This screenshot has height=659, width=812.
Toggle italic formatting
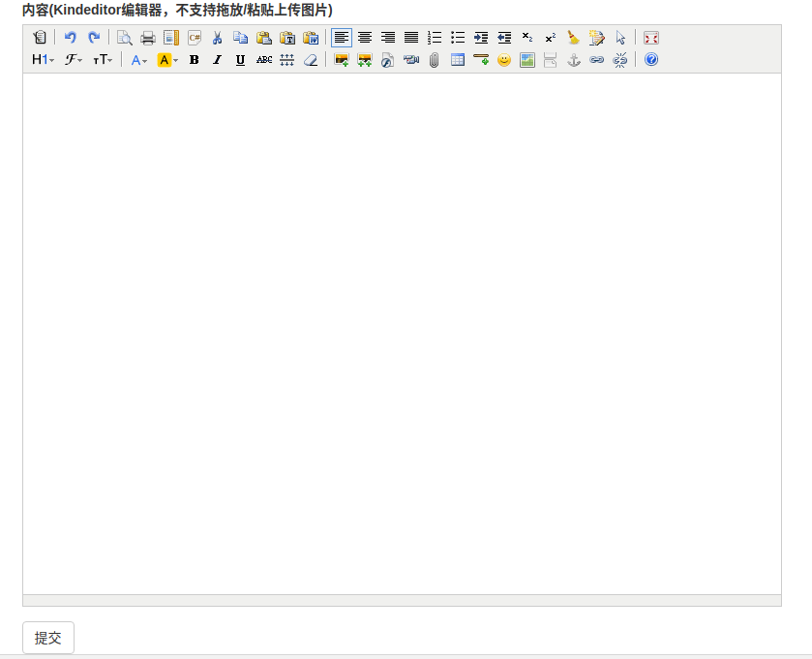[x=218, y=60]
